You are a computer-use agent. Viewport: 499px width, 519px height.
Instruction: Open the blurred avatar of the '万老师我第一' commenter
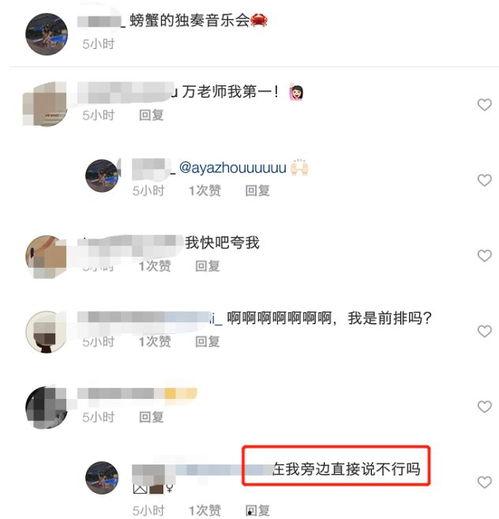[46, 104]
